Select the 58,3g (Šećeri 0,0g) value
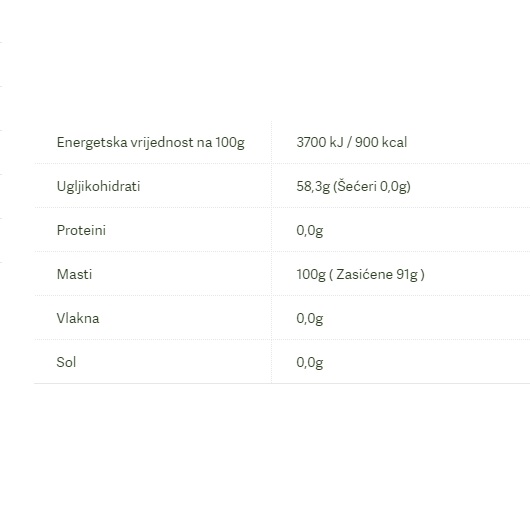Image resolution: width=530 pixels, height=530 pixels. [354, 187]
